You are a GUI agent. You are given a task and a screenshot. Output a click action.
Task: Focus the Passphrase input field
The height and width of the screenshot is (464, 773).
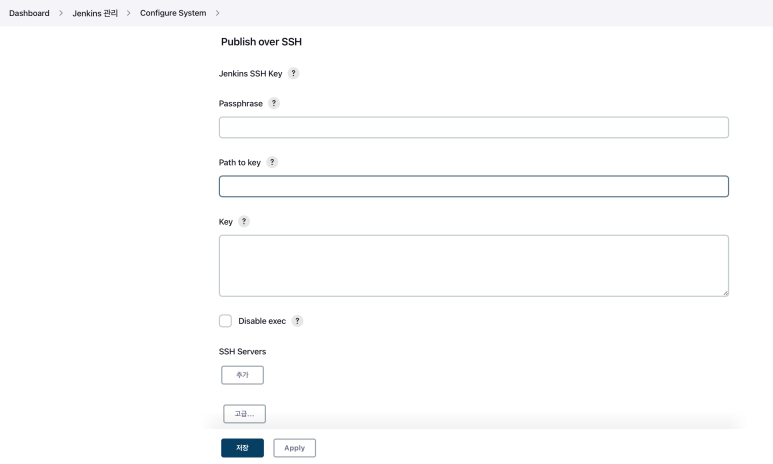[474, 127]
